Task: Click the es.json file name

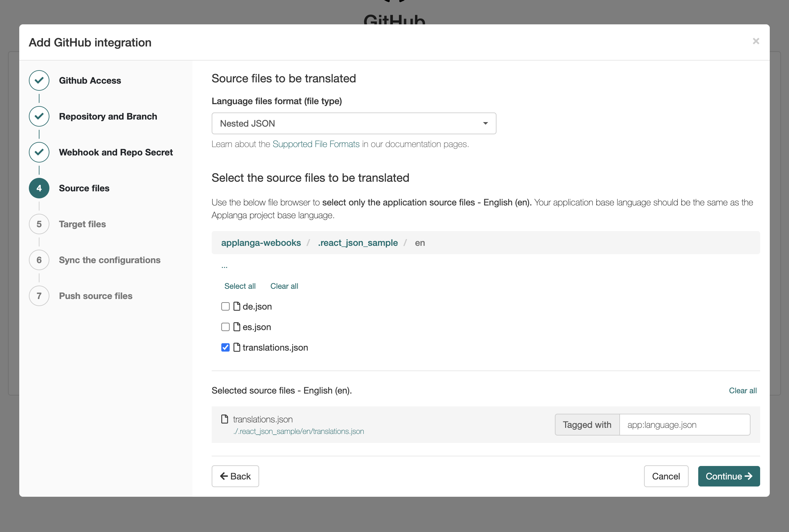Action: 257,327
